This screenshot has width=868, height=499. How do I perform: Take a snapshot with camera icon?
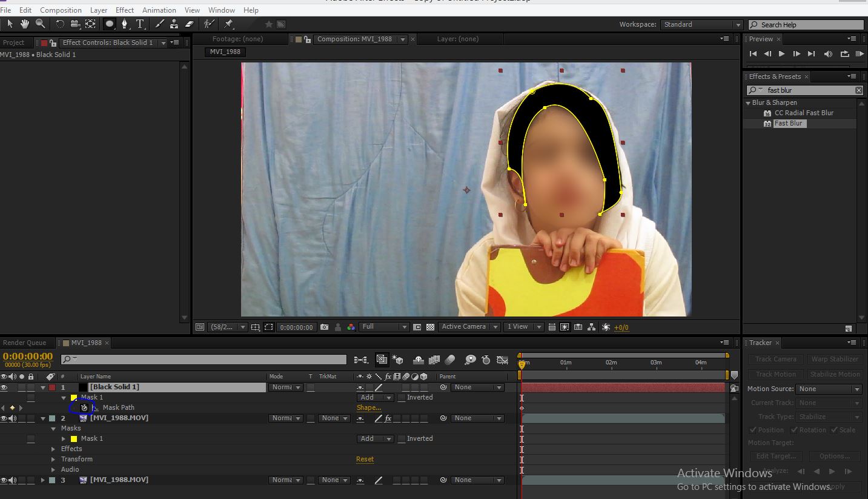pos(324,327)
